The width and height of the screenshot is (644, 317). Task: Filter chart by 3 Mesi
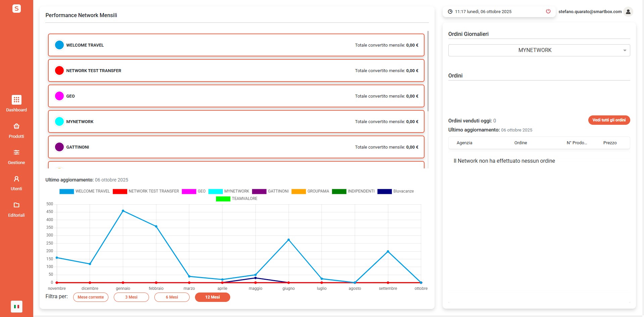pyautogui.click(x=131, y=297)
